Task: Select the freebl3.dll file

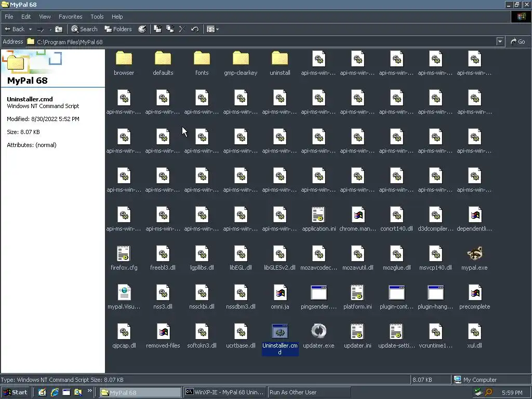Action: point(163,258)
